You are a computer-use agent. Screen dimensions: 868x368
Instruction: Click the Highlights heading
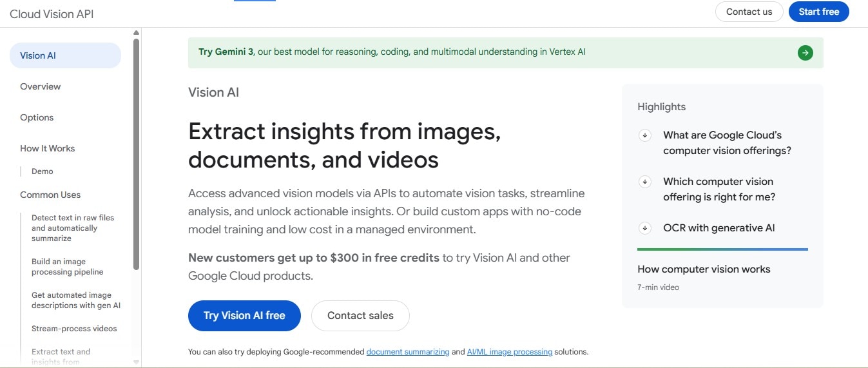click(661, 107)
